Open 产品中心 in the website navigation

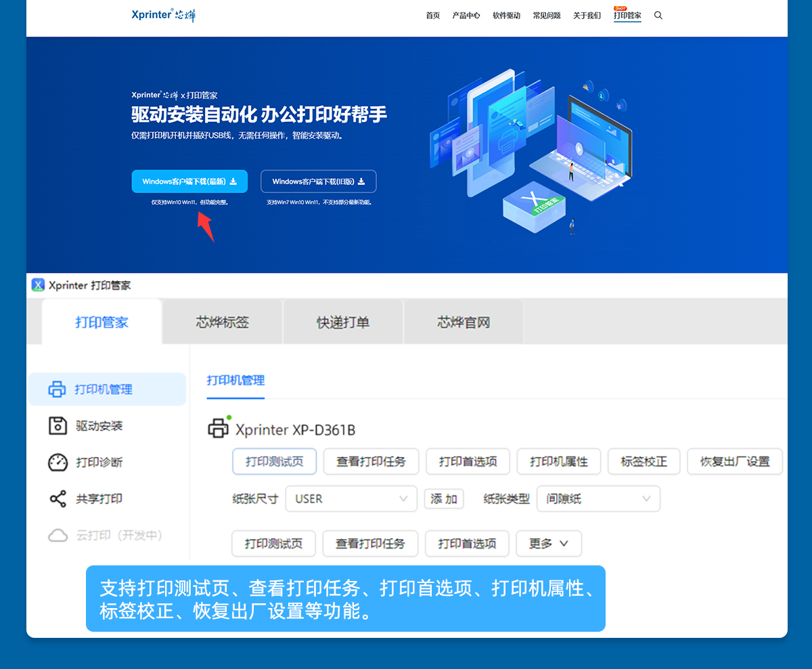pyautogui.click(x=466, y=16)
